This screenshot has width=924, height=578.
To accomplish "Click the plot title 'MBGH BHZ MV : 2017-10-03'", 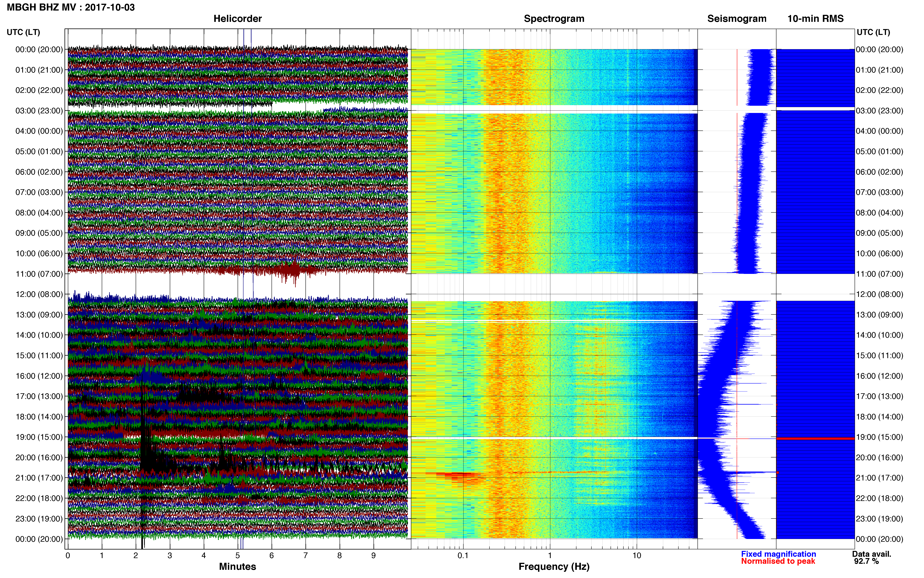I will pyautogui.click(x=71, y=7).
